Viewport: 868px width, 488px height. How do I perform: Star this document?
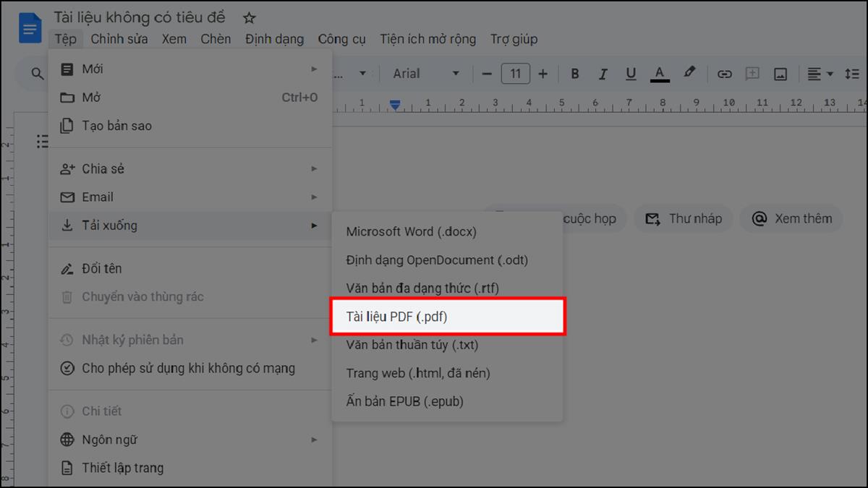point(250,17)
